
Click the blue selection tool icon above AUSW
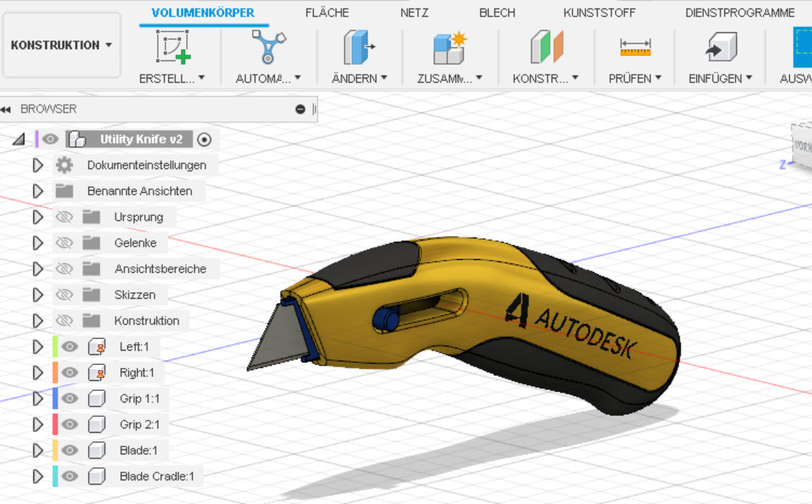(803, 47)
